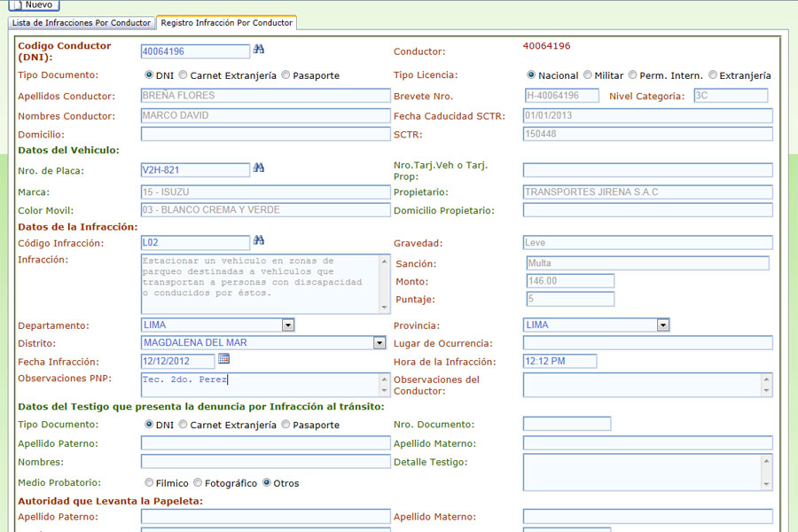Select Perm. Intern. license type option

(x=631, y=75)
